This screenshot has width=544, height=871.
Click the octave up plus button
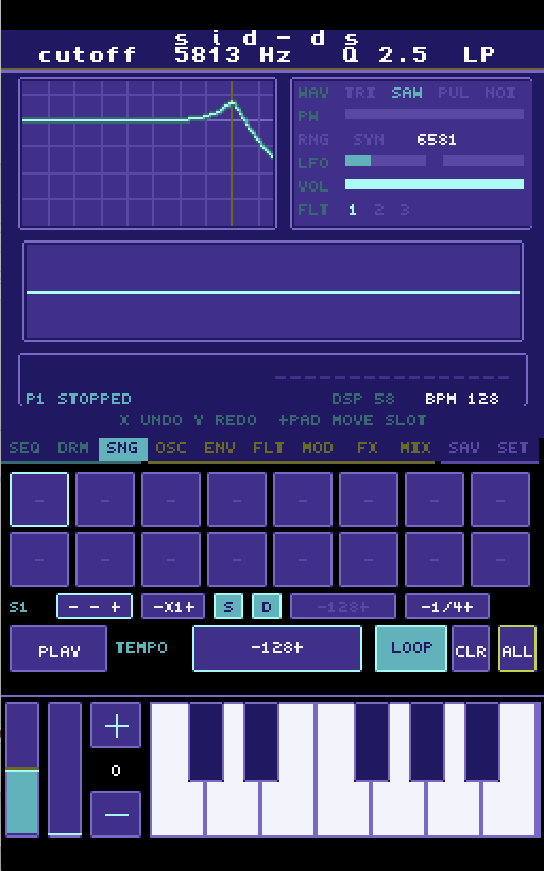pos(116,725)
